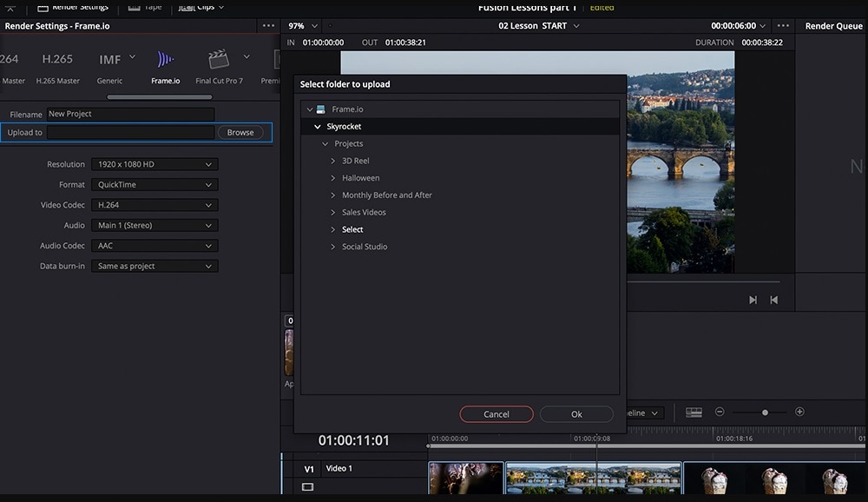The image size is (868, 502).
Task: Click the Render Queue panel title
Action: [833, 26]
